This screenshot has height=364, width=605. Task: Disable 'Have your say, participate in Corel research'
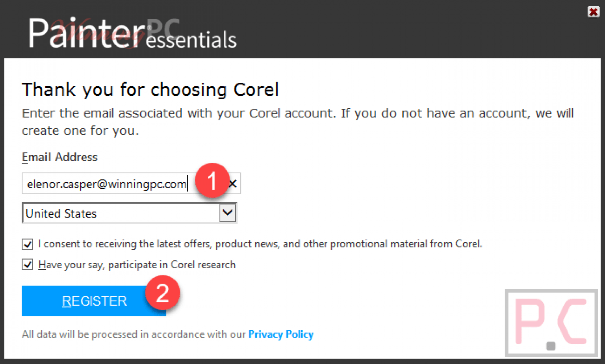[27, 264]
